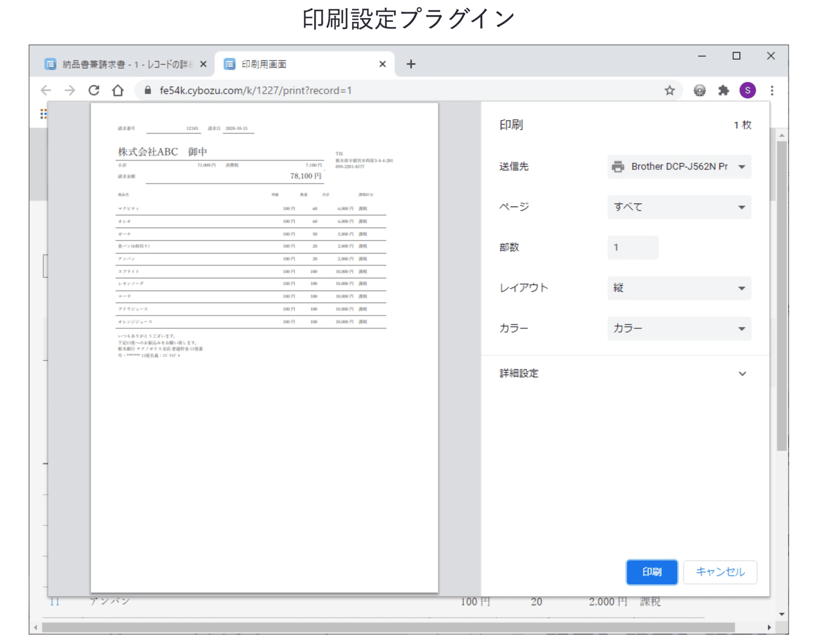Image resolution: width=832 pixels, height=644 pixels.
Task: Click the print preview page thumbnail
Action: (264, 347)
